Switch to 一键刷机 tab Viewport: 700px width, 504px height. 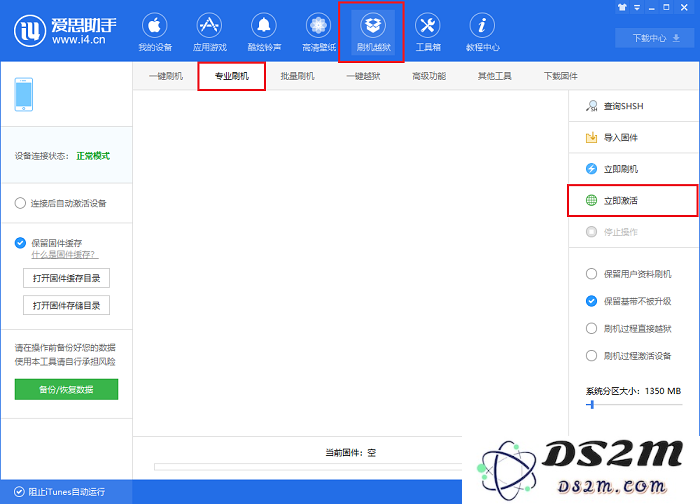coord(166,76)
